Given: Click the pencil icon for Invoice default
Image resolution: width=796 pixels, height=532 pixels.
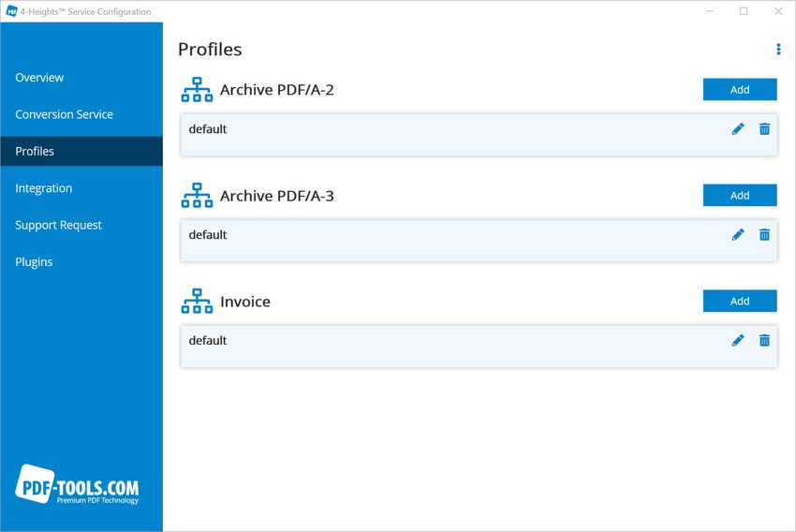Looking at the screenshot, I should point(738,340).
